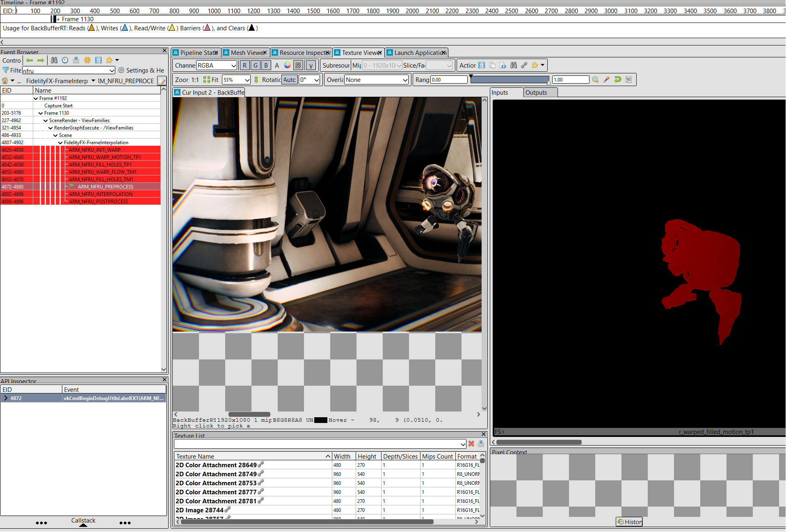786x532 pixels.
Task: Click range black point slider handle
Action: (471, 77)
